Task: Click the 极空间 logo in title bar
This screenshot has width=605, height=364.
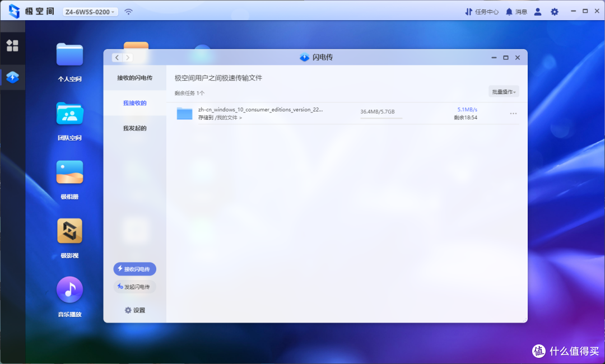Action: pyautogui.click(x=14, y=11)
